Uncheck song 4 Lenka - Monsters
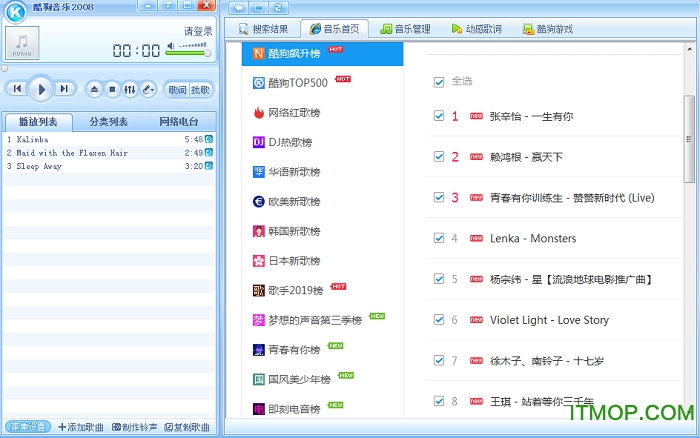Viewport: 700px width, 438px height. 439,238
